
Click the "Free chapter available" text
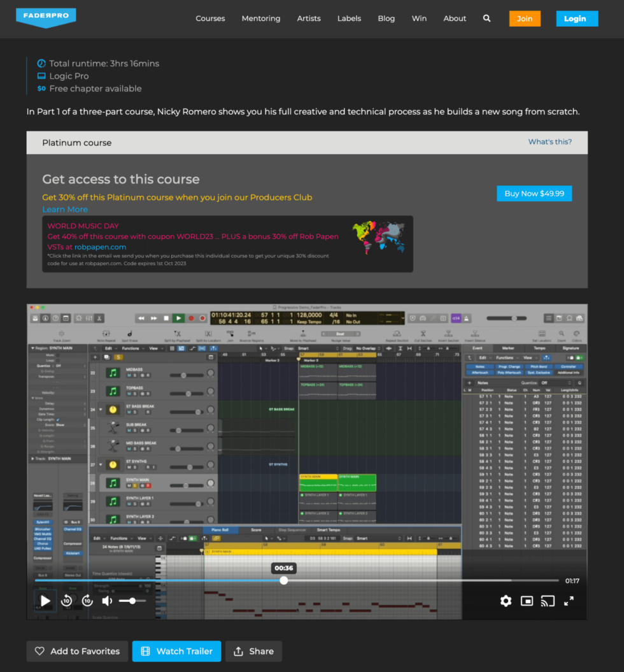tap(96, 89)
